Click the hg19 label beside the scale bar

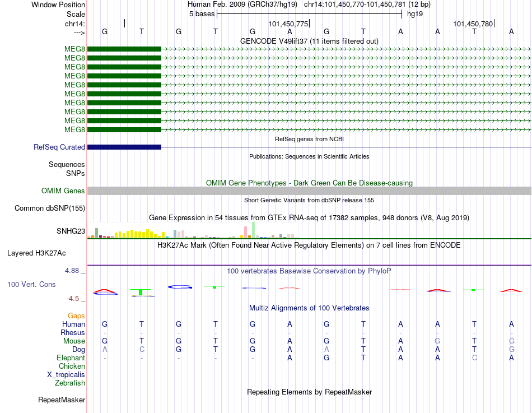(x=415, y=14)
